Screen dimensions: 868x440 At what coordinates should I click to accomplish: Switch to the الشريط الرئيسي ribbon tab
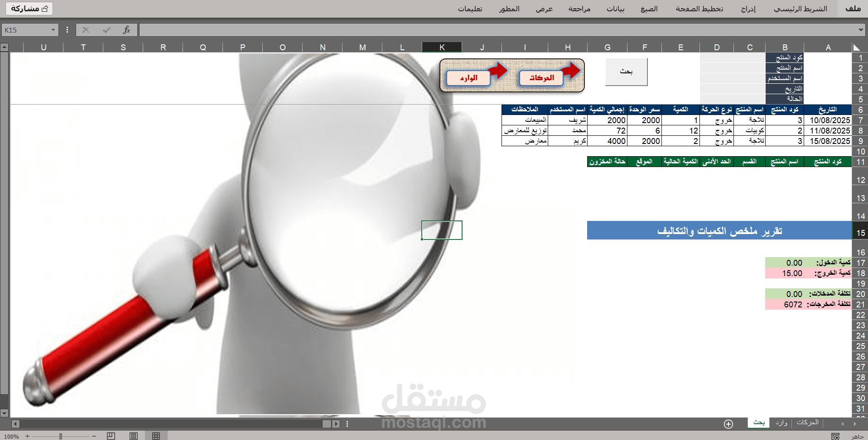click(800, 9)
